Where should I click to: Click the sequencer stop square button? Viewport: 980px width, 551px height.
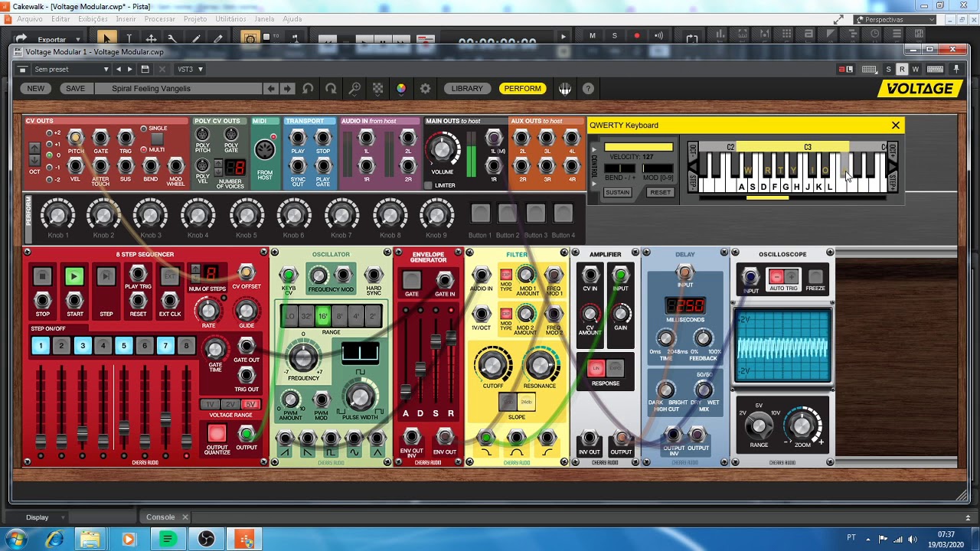[43, 276]
